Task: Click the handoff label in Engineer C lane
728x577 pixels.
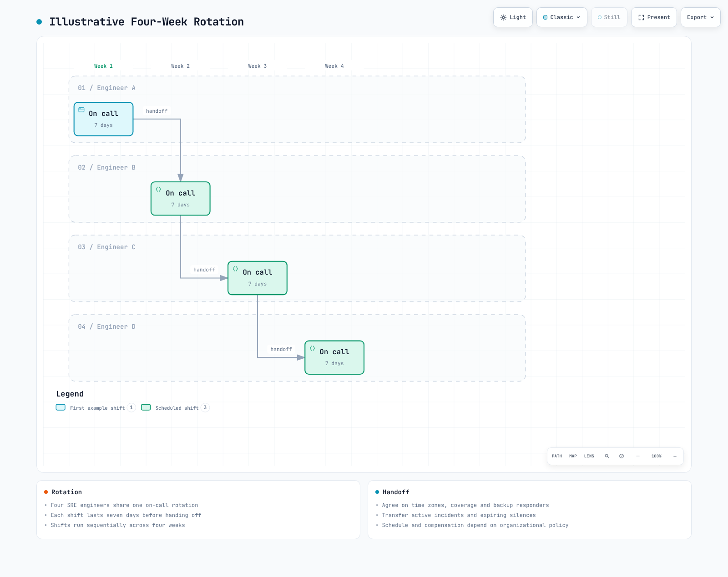Action: tap(204, 270)
